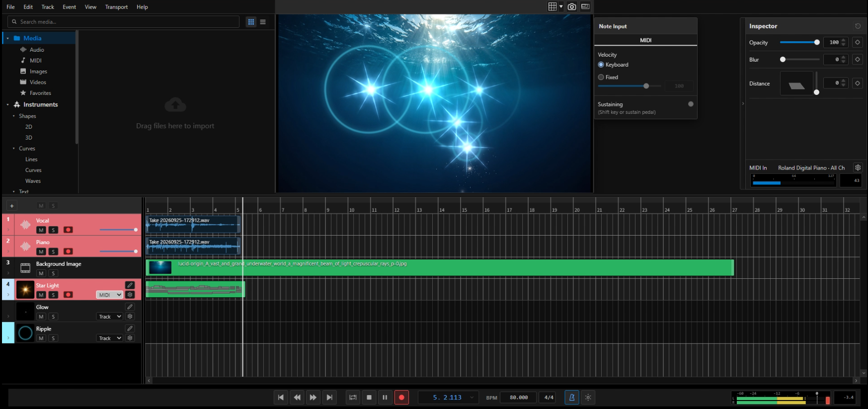Add a new track with plus button
868x409 pixels.
12,206
